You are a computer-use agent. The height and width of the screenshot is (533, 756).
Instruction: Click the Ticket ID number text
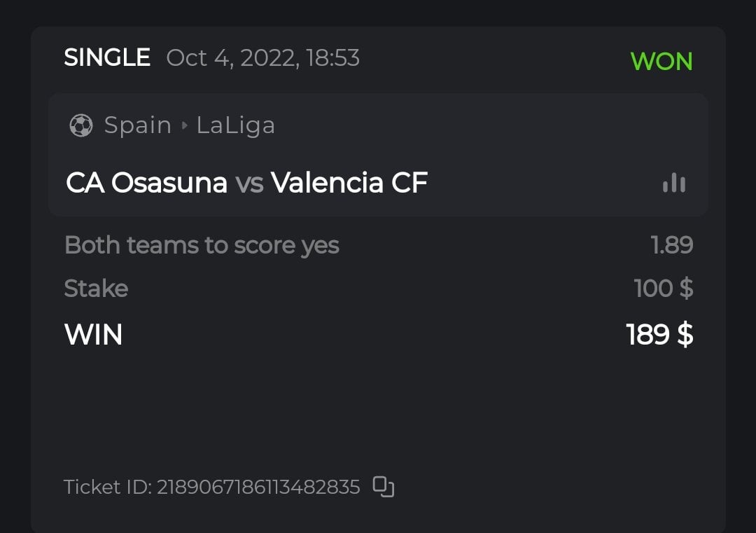click(258, 487)
